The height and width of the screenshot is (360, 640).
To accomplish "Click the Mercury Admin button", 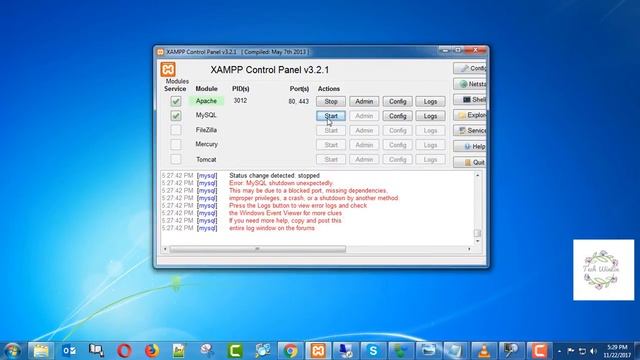I will point(364,145).
